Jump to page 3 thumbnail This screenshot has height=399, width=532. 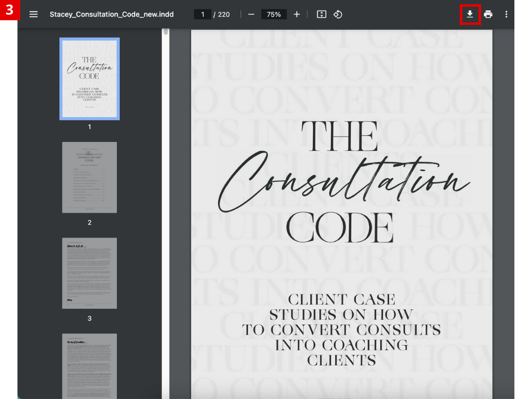(x=89, y=273)
